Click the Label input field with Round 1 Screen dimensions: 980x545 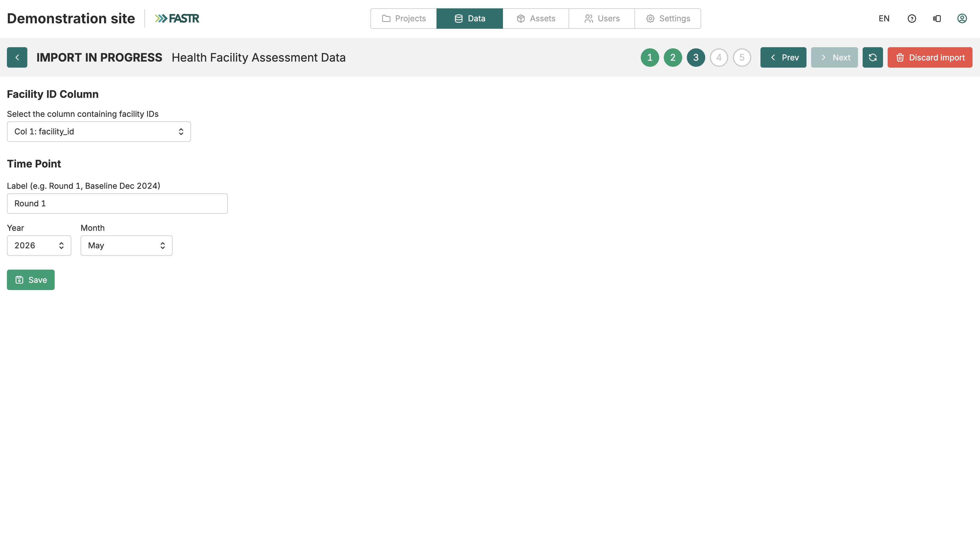pyautogui.click(x=117, y=204)
